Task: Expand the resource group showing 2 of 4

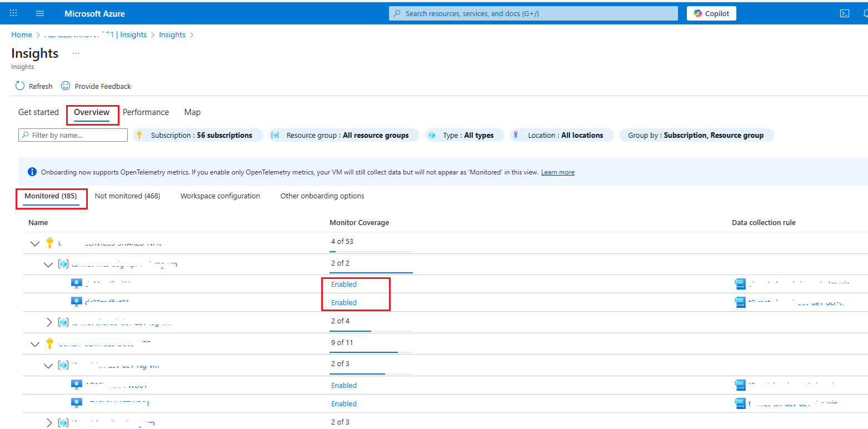Action: pos(49,322)
